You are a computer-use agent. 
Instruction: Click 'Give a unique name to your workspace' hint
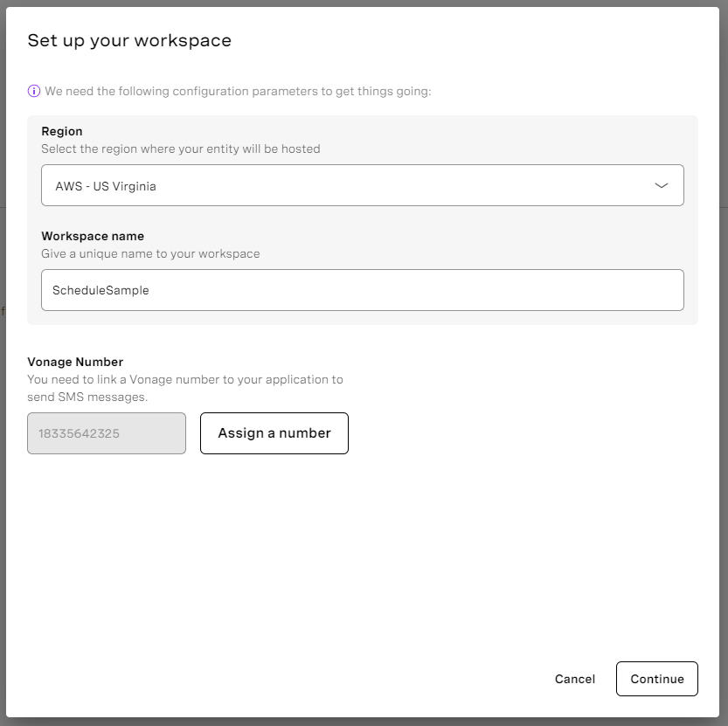coord(150,254)
